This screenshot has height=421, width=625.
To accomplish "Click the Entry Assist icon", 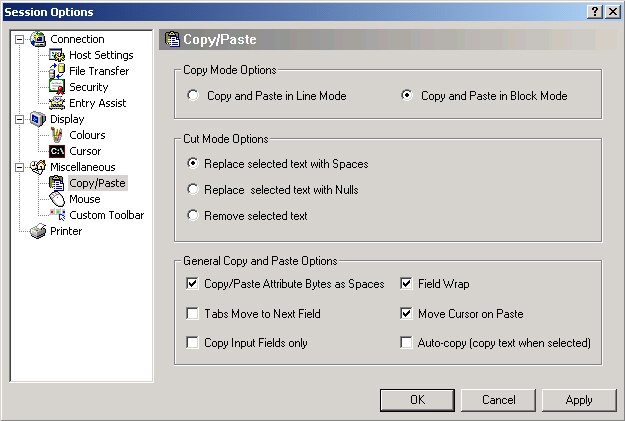I will (x=57, y=103).
